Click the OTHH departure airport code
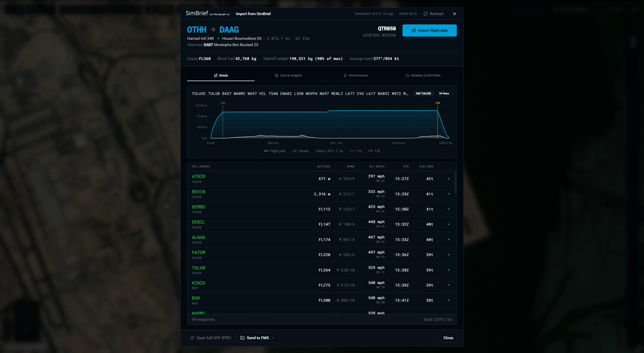 (x=197, y=30)
